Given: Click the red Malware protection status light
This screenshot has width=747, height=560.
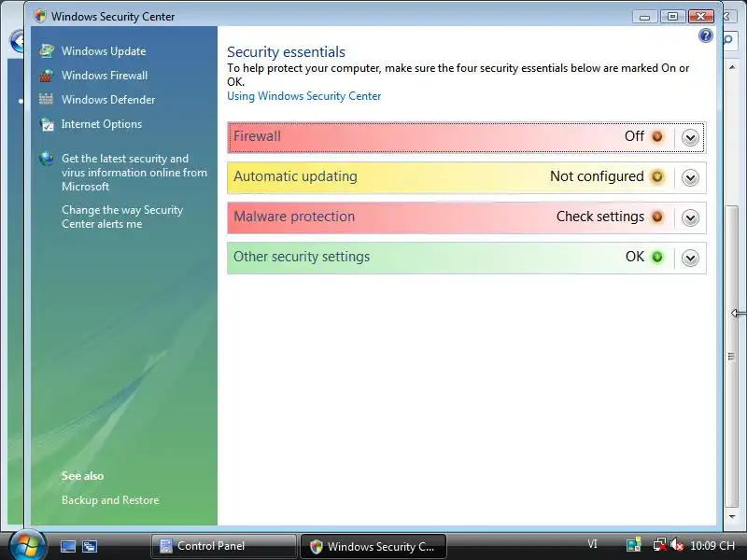Looking at the screenshot, I should tap(657, 217).
